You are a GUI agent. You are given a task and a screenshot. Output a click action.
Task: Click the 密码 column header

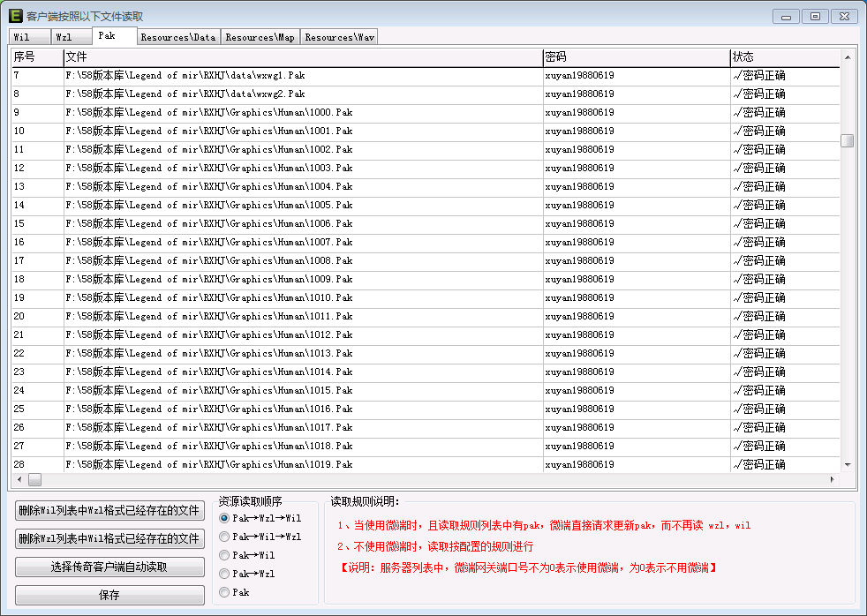(x=636, y=57)
